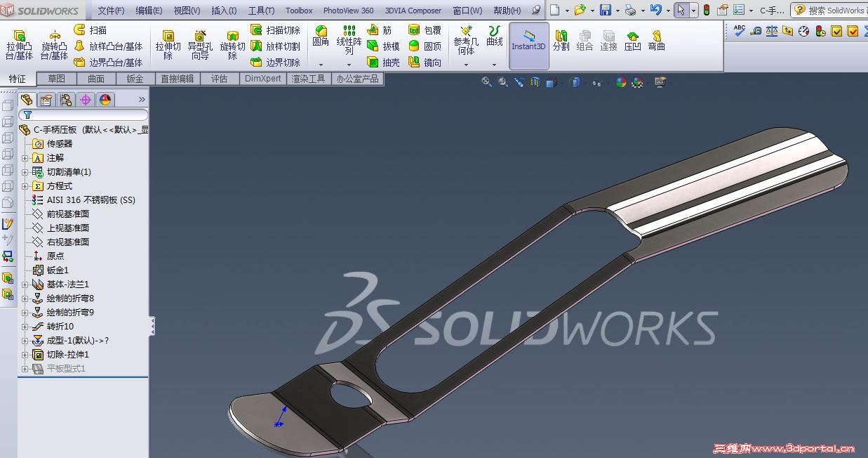
Task: Click the 边界凸台/基体 boundary boss tool
Action: tap(108, 63)
